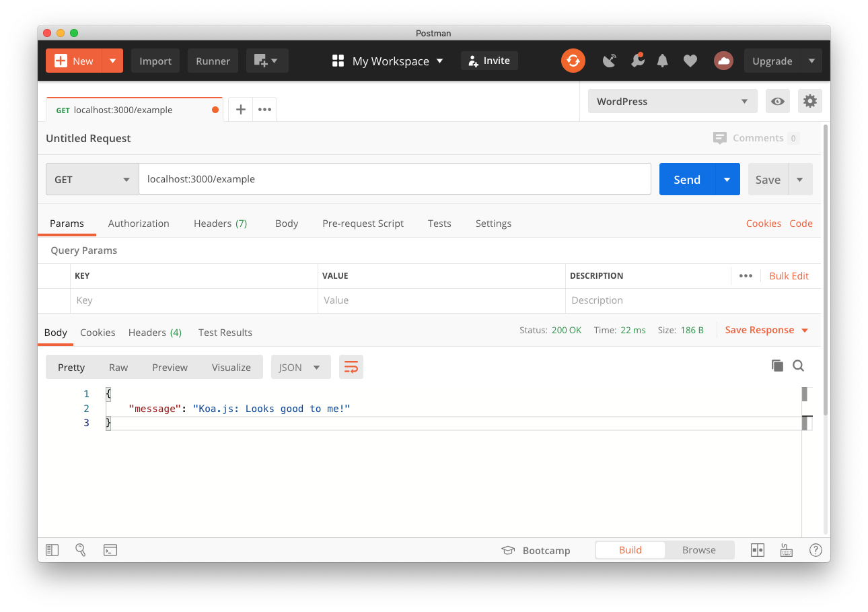Screen dimensions: 868x612
Task: Click the Import button
Action: 155,61
